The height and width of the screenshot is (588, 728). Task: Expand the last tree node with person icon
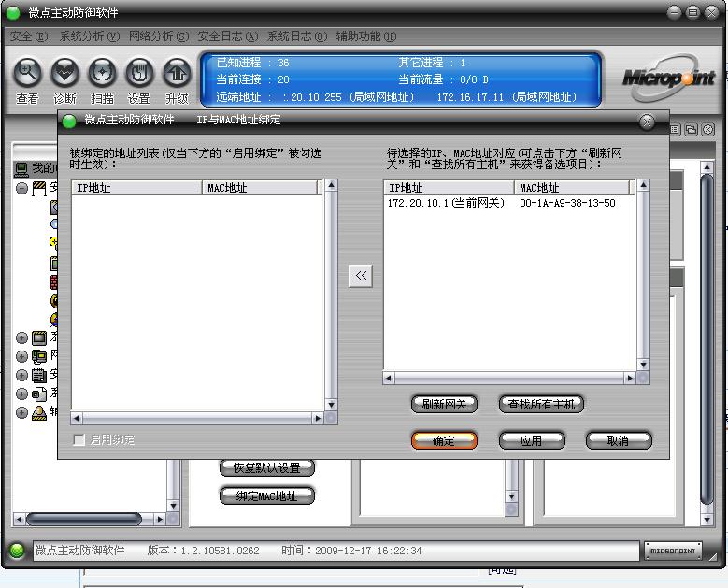pos(21,412)
